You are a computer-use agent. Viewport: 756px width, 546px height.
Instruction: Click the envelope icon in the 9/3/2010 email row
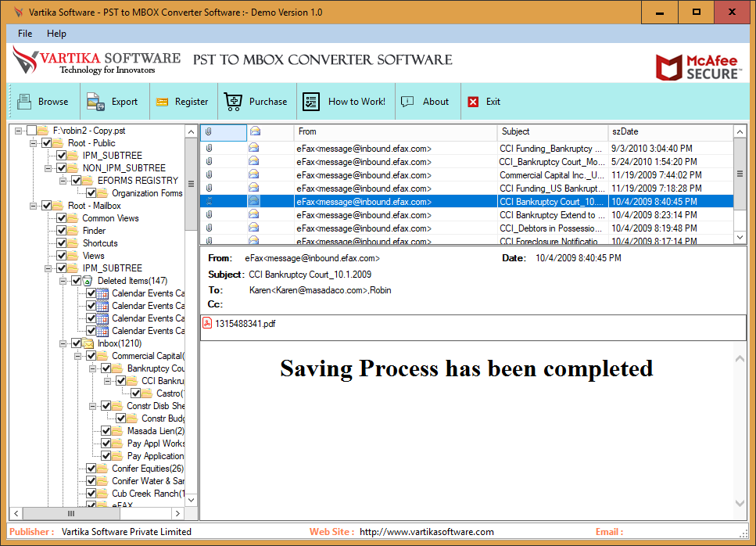254,148
